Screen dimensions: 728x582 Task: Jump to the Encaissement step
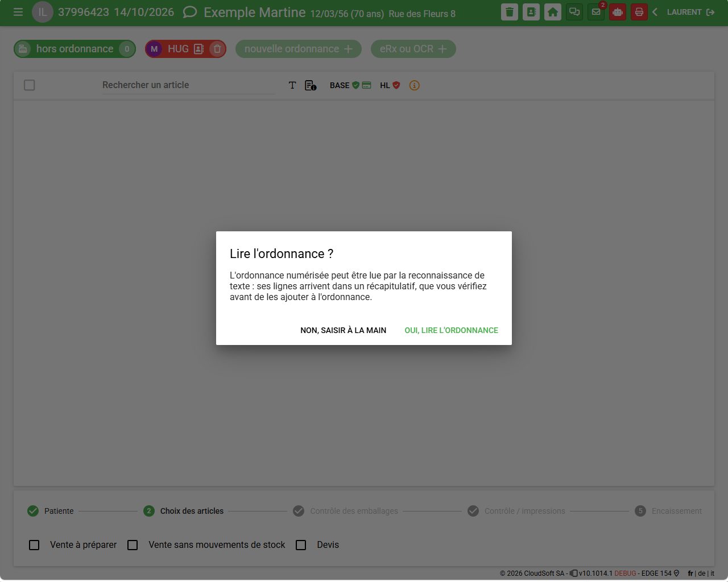click(x=668, y=511)
